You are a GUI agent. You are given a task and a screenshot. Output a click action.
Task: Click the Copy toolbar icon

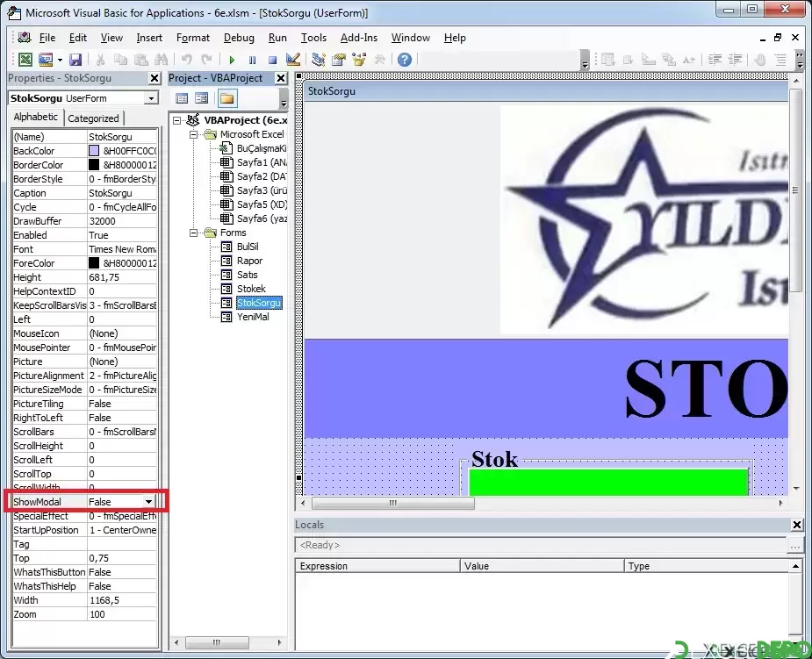120,60
